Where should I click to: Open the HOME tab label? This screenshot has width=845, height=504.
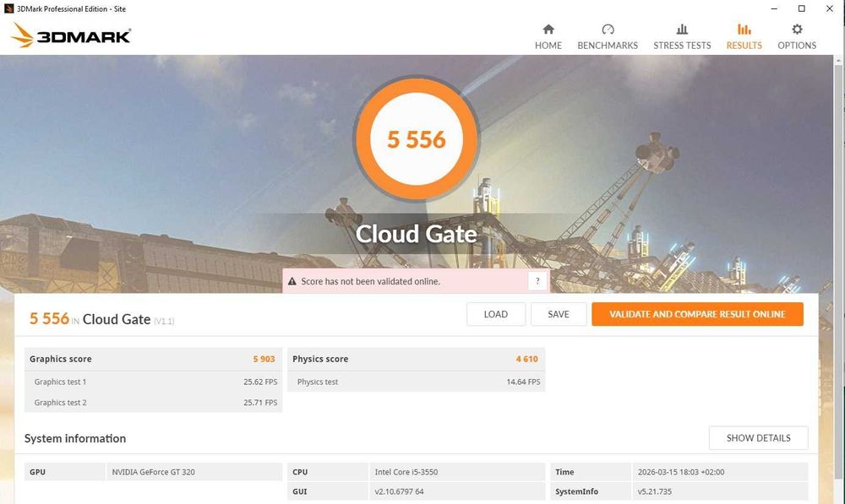pos(548,46)
